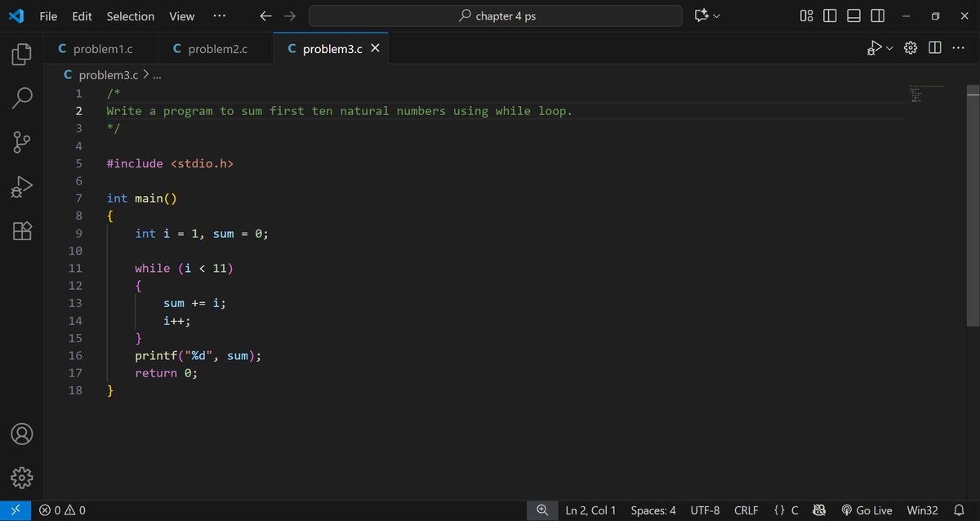Run the C file with the debug-run icon
980x521 pixels.
point(875,47)
